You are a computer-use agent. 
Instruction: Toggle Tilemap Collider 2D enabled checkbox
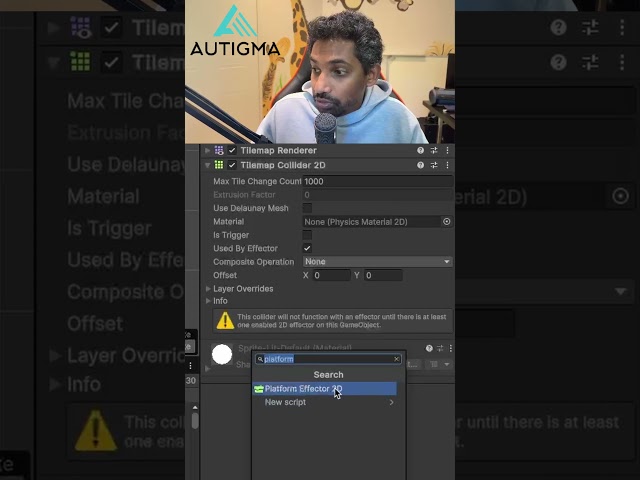pyautogui.click(x=232, y=165)
